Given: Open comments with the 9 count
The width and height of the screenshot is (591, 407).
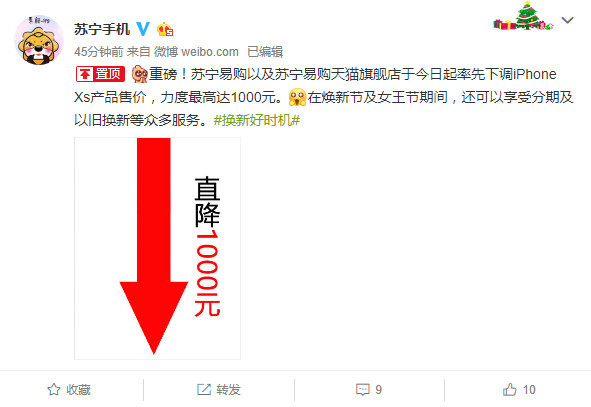Looking at the screenshot, I should (369, 389).
